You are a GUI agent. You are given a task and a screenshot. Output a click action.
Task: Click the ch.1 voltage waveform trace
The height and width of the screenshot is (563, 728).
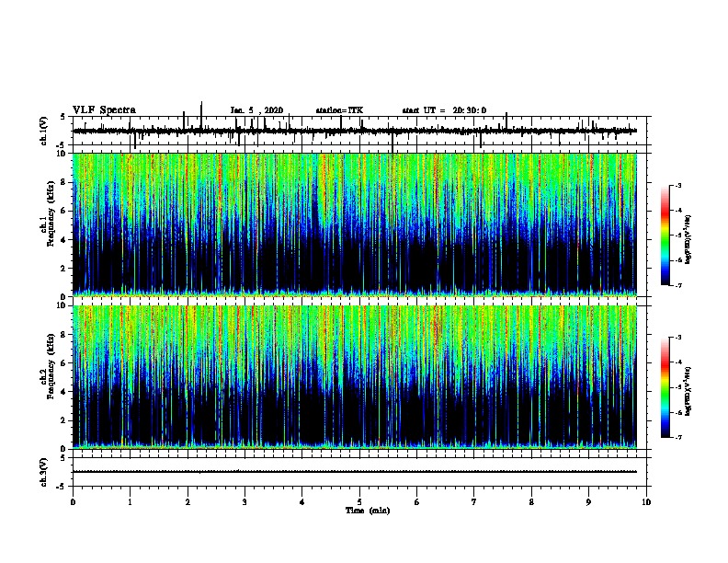pyautogui.click(x=355, y=131)
